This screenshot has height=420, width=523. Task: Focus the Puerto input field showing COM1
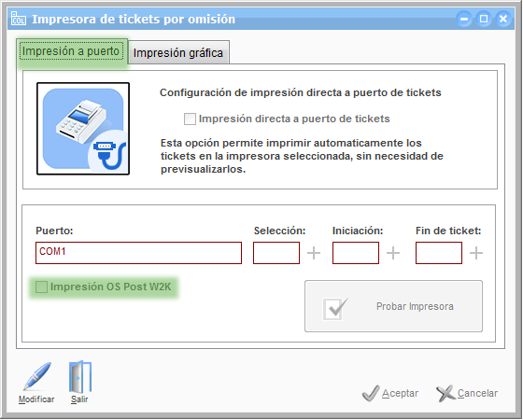138,253
